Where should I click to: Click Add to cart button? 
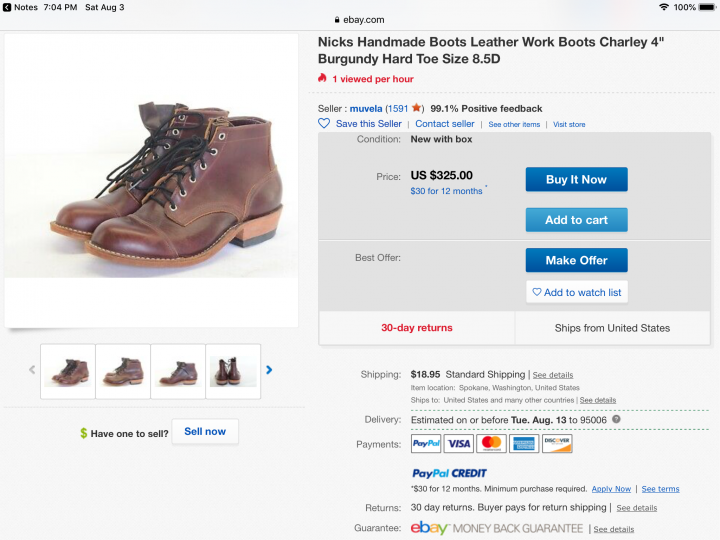[577, 220]
